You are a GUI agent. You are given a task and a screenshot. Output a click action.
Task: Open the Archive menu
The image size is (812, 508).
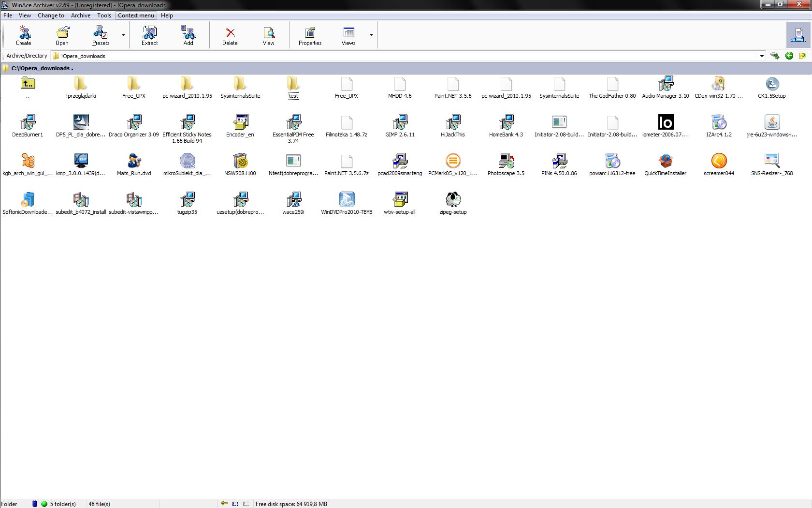(x=81, y=15)
